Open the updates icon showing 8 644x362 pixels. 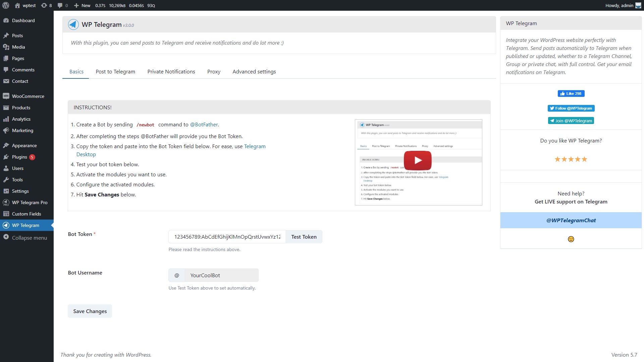(46, 5)
